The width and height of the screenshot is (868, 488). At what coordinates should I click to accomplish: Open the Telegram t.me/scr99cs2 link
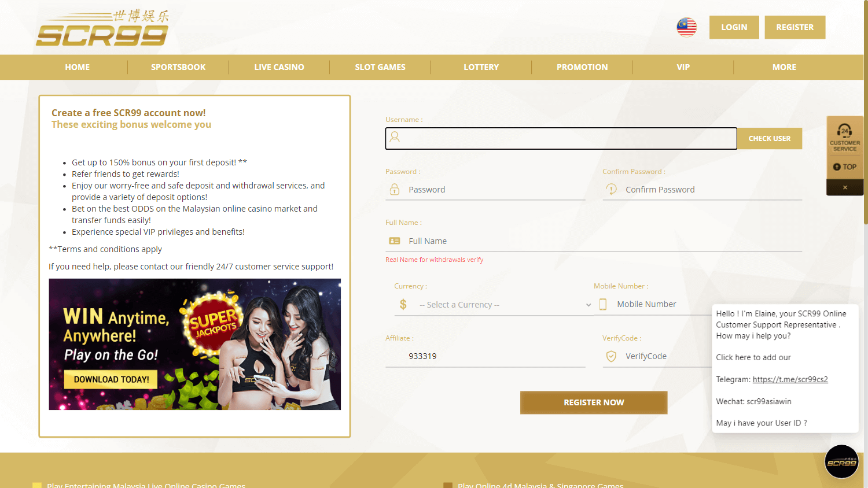[790, 379]
